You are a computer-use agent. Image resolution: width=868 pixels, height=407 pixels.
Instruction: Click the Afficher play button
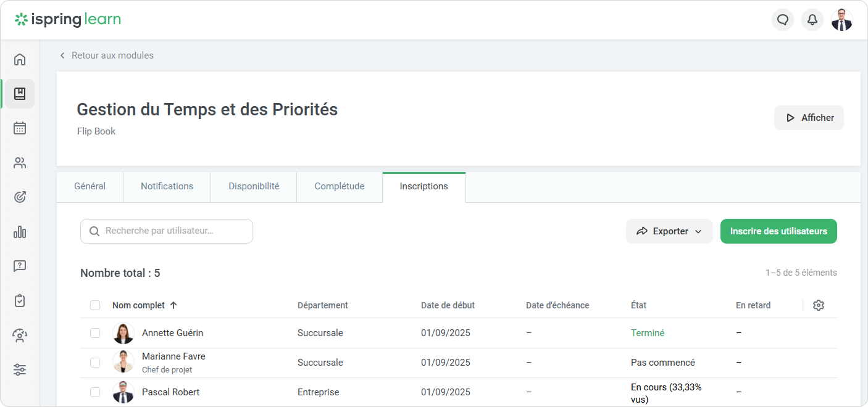(809, 118)
